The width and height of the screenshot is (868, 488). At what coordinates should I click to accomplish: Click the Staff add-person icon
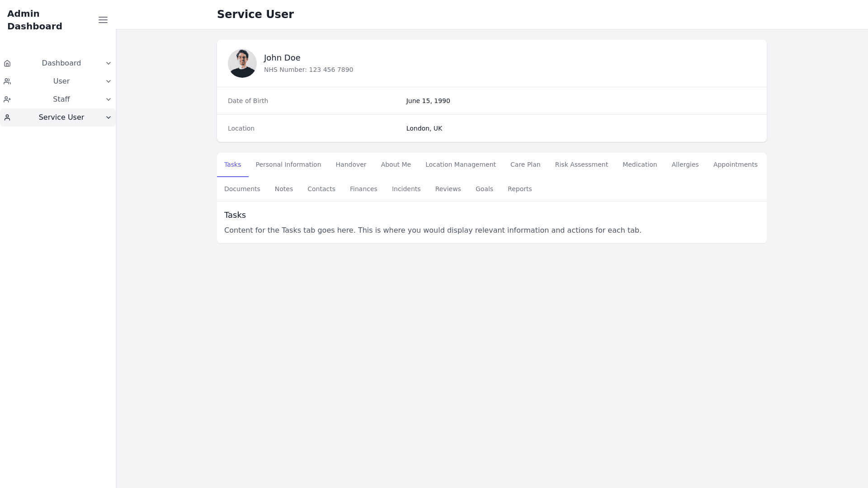coord(7,99)
